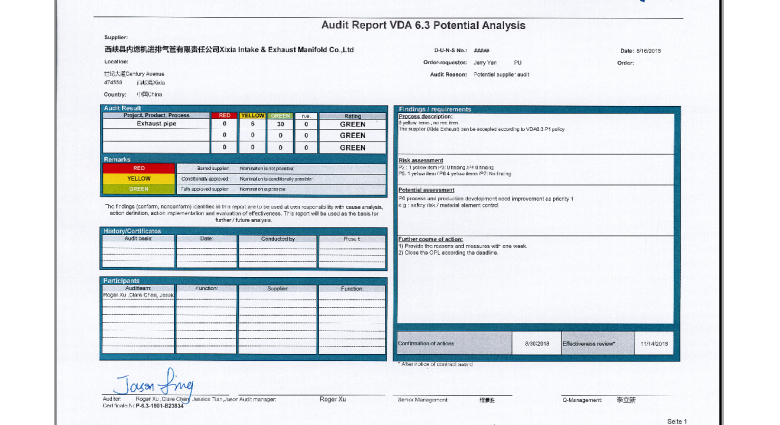Click the 'Effectiveness review' cell
Viewport: 780px width, 425px height.
coord(598,342)
